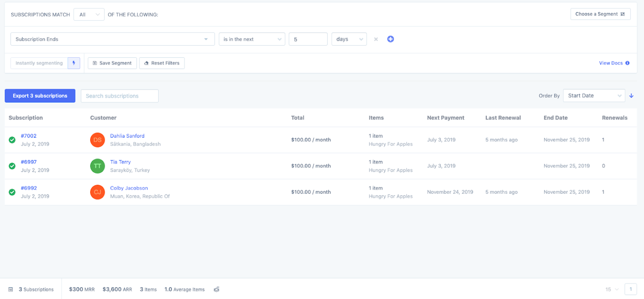Expand the 'is in the next' condition dropdown
Image resolution: width=644 pixels, height=299 pixels.
coord(252,39)
